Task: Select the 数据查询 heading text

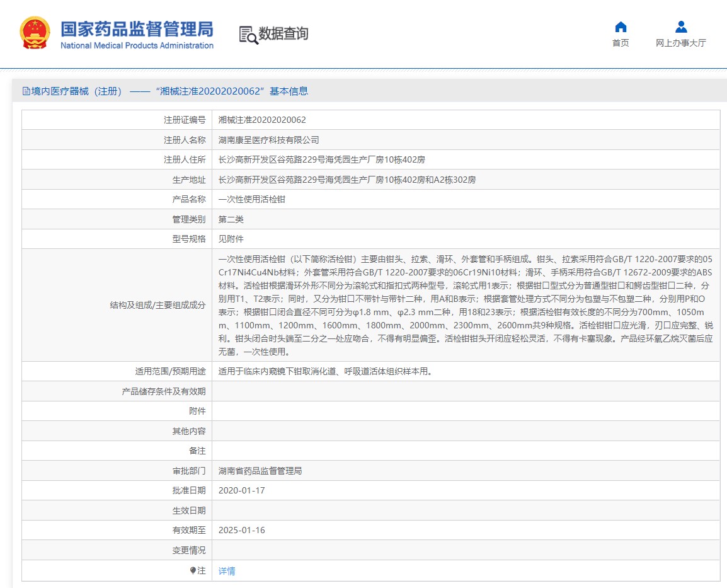Action: tap(283, 34)
